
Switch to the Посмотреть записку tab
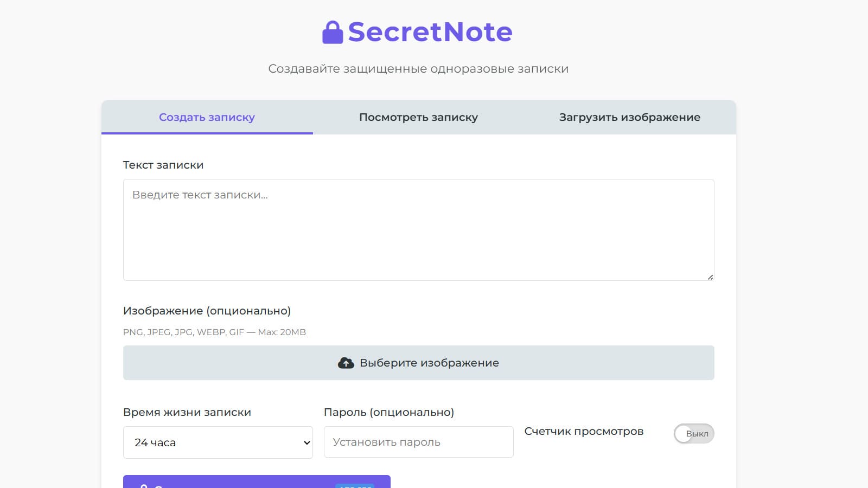click(x=418, y=117)
